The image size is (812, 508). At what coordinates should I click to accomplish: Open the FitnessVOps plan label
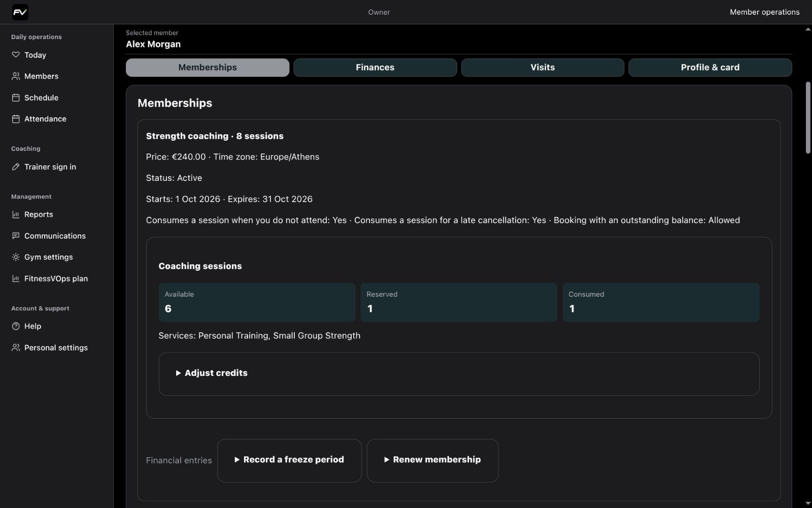tap(56, 278)
